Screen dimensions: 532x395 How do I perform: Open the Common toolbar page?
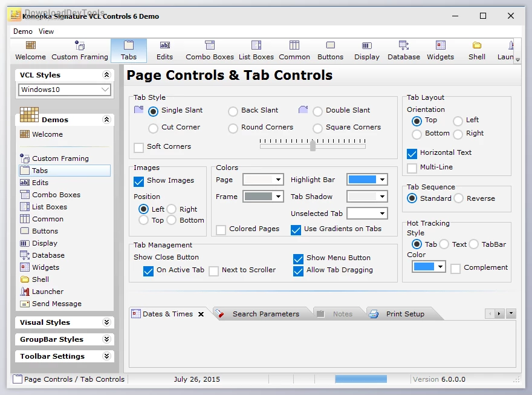pyautogui.click(x=294, y=50)
